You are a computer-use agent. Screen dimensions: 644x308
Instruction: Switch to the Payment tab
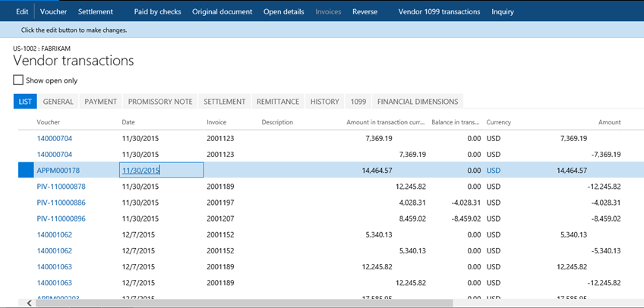coord(100,102)
